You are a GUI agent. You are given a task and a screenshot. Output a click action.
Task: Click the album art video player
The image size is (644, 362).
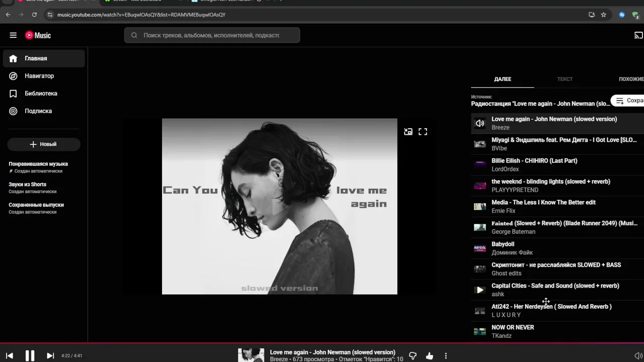pos(280,206)
